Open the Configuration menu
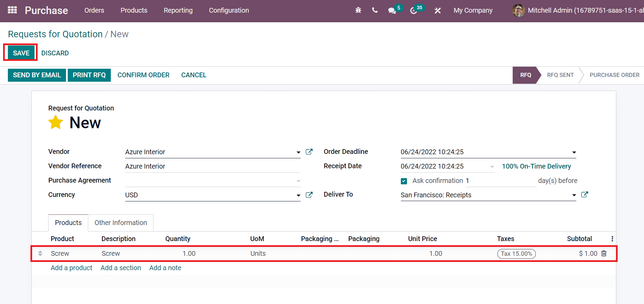Image resolution: width=644 pixels, height=304 pixels. click(x=229, y=10)
